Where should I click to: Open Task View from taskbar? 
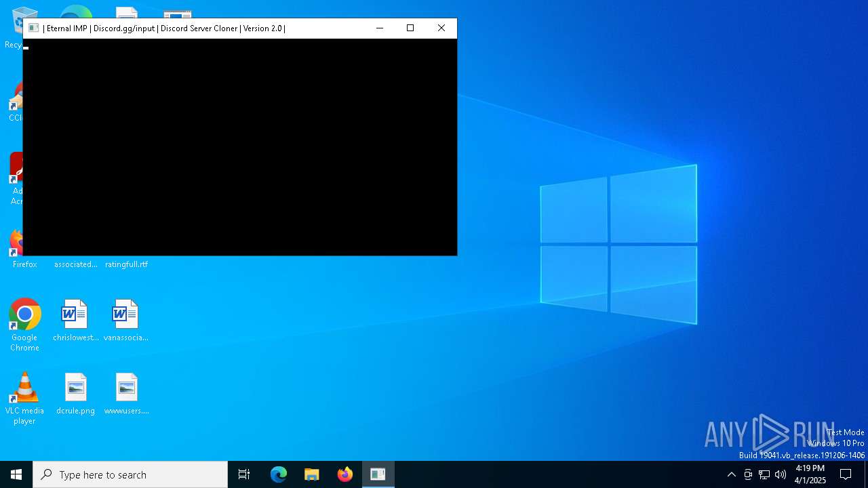coord(244,474)
